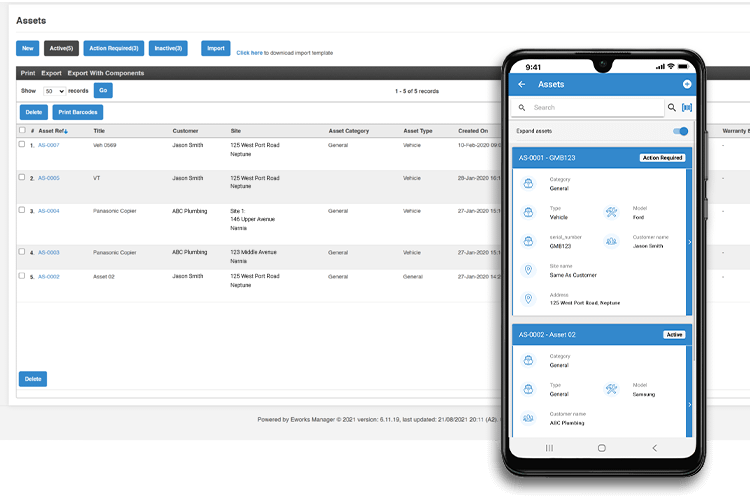750x500 pixels.
Task: Tap the Android home button on the phone
Action: coord(602,447)
